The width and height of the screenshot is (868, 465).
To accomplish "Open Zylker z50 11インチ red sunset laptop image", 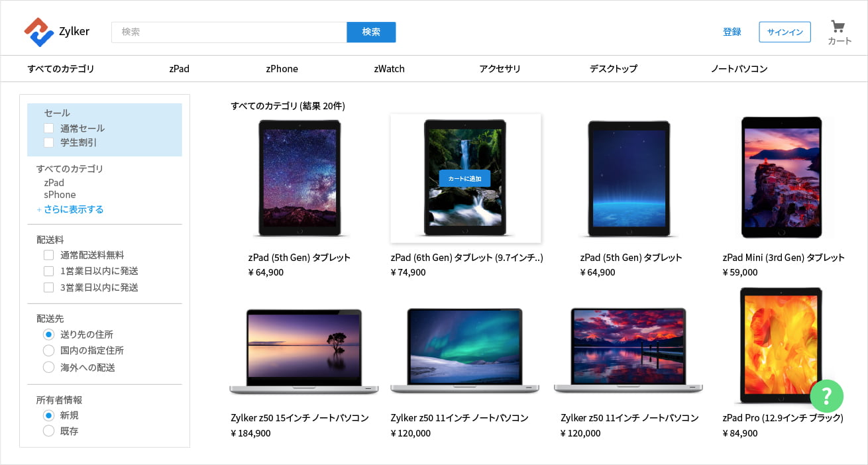I will click(628, 350).
